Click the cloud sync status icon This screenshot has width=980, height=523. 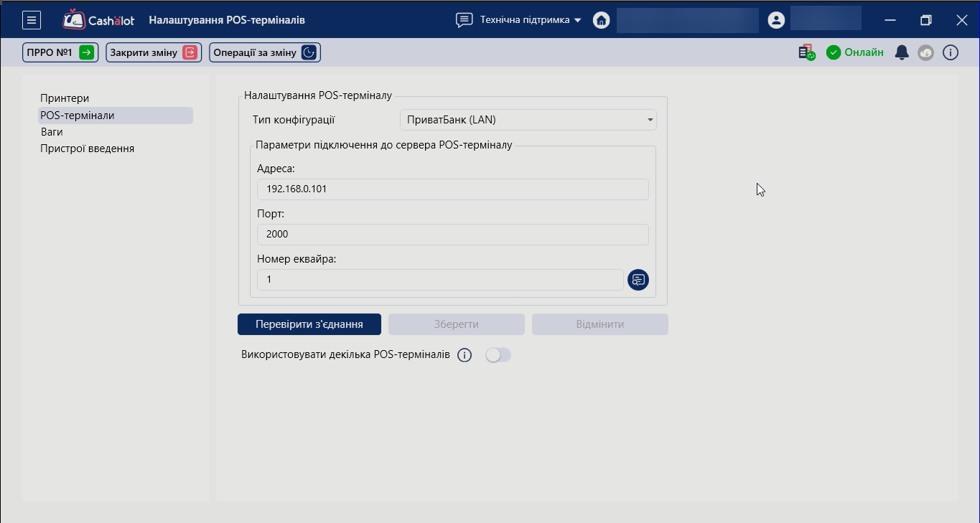tap(925, 52)
